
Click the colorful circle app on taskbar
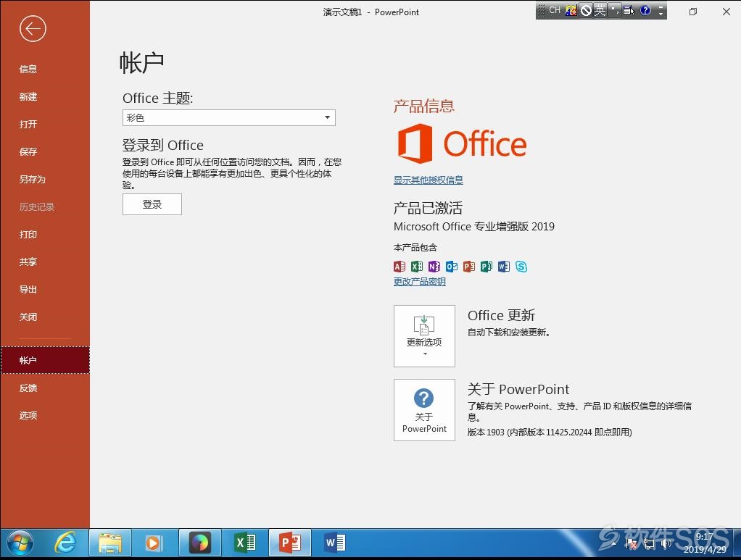coord(200,543)
